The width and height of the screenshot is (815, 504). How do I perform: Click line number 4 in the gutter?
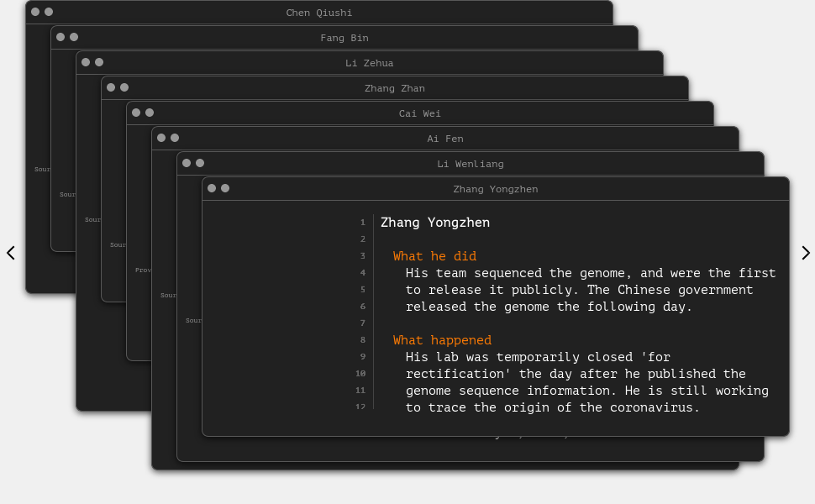click(x=363, y=273)
